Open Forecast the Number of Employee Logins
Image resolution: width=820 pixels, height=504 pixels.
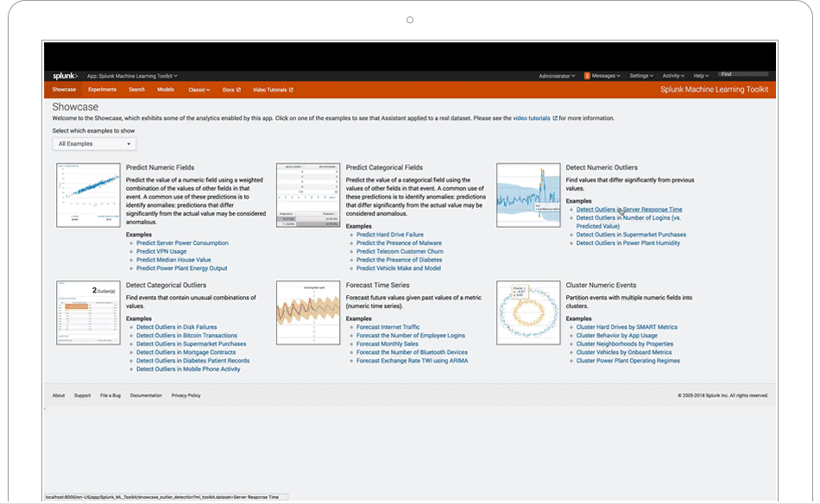click(x=411, y=336)
